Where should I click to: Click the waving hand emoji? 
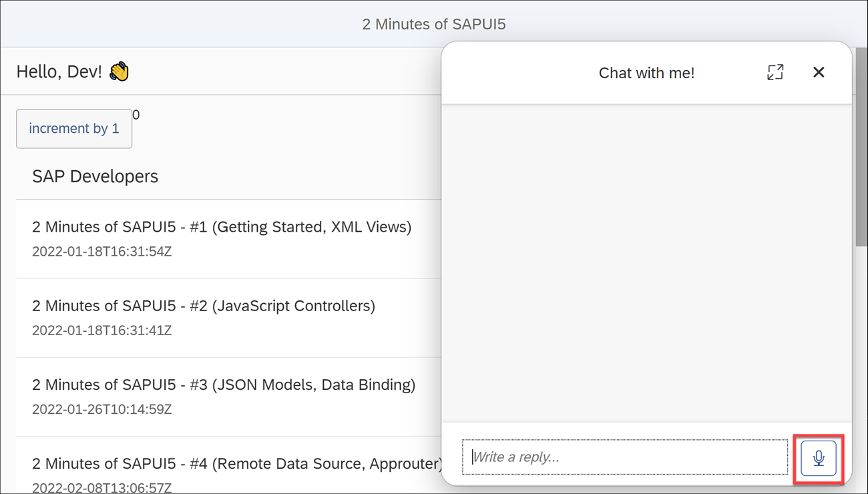(119, 71)
